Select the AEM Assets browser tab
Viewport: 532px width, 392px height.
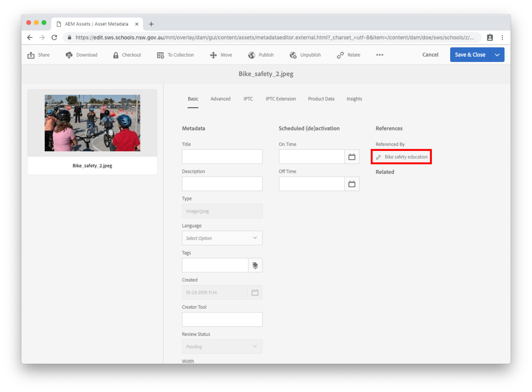(x=97, y=24)
